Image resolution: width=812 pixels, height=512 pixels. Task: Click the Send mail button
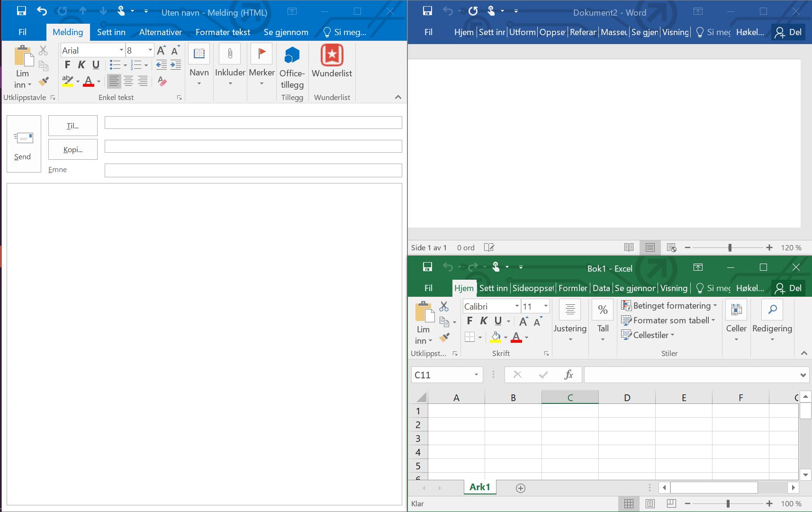coord(23,144)
